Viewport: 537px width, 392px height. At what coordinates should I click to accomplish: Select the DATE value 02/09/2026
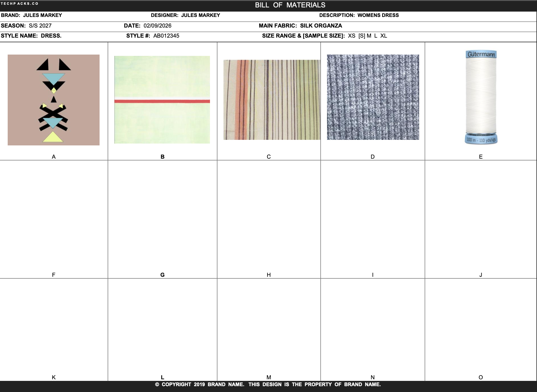point(157,26)
